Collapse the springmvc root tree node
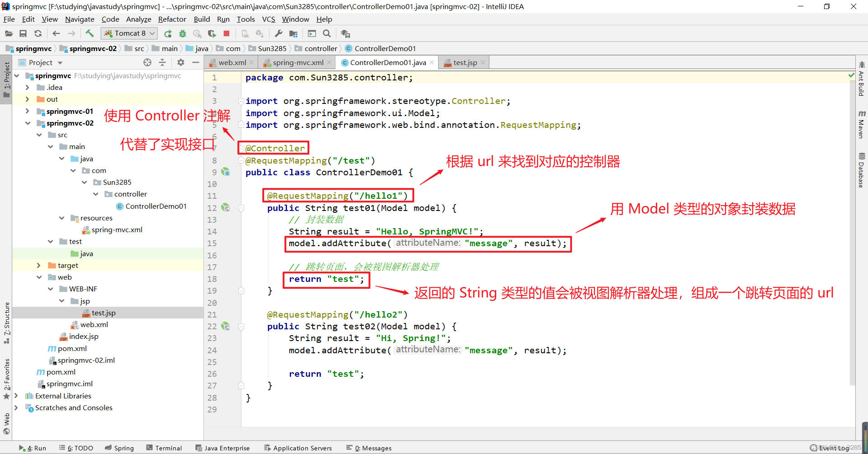This screenshot has height=454, width=868. pyautogui.click(x=17, y=75)
